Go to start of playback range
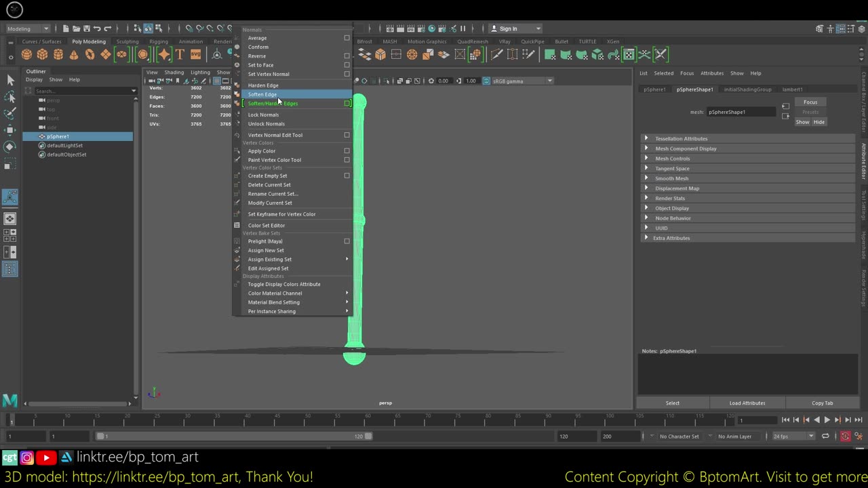Viewport: 868px width, 488px height. 785,420
